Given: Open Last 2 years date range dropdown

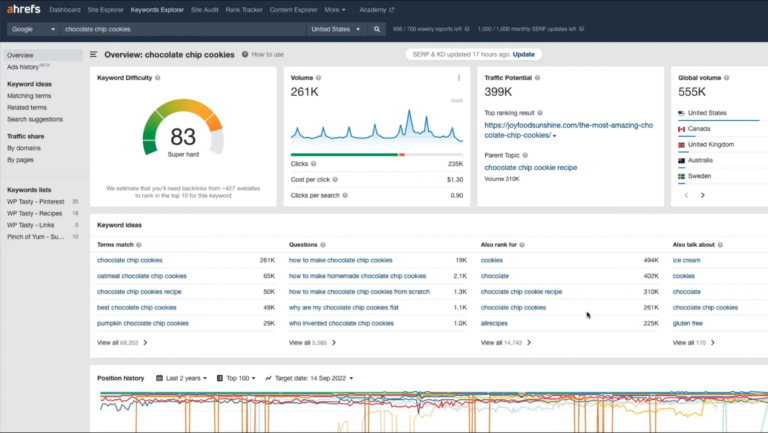Looking at the screenshot, I should [x=182, y=378].
